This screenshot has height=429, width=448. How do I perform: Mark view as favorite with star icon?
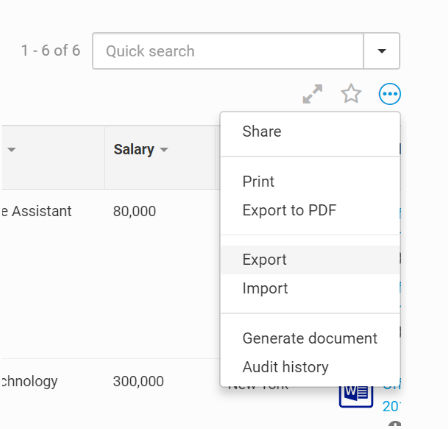click(x=351, y=94)
